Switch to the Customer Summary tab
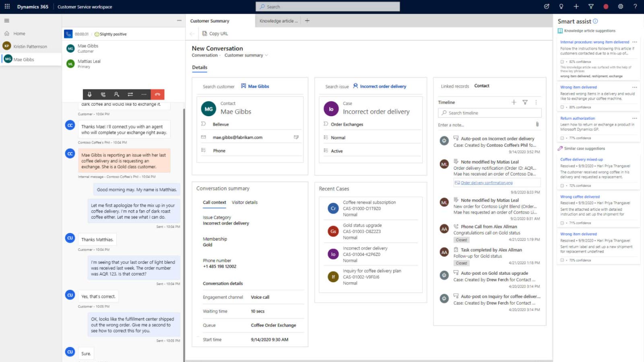 (220, 21)
